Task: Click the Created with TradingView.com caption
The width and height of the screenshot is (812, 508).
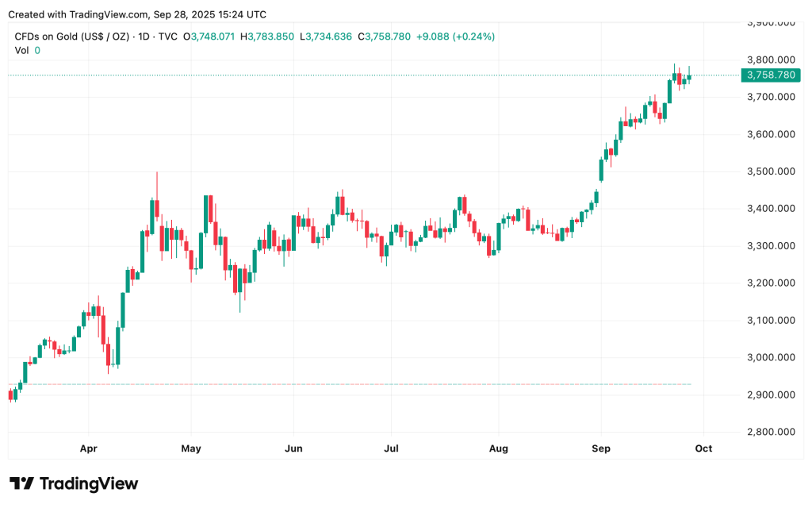Action: [x=137, y=14]
